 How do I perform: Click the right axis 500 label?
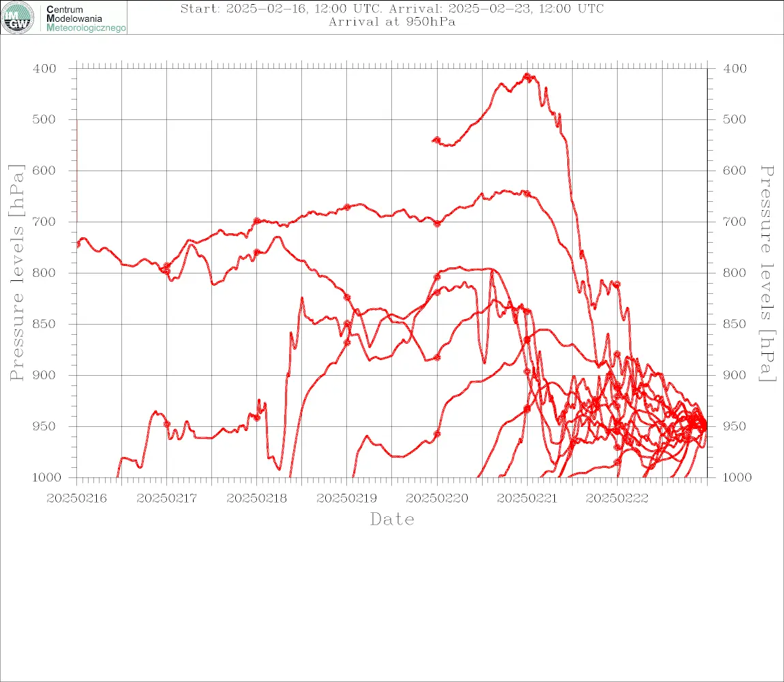tap(734, 119)
